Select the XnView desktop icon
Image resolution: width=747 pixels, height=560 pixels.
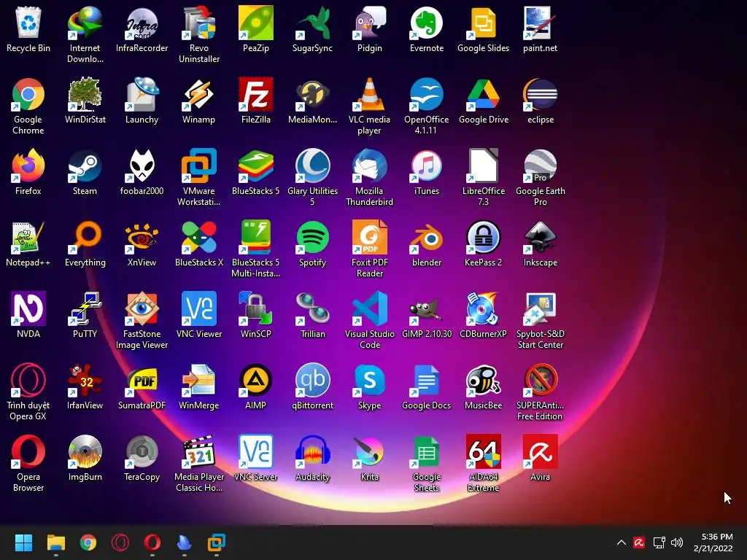coord(142,237)
